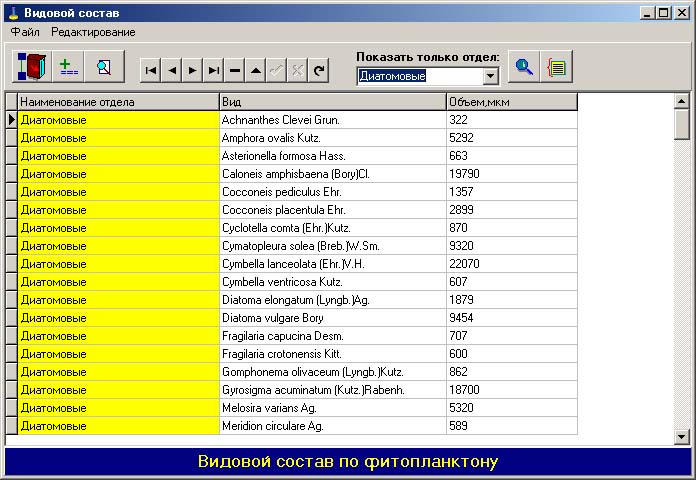Minimize the Видовой состав window

coord(648,13)
